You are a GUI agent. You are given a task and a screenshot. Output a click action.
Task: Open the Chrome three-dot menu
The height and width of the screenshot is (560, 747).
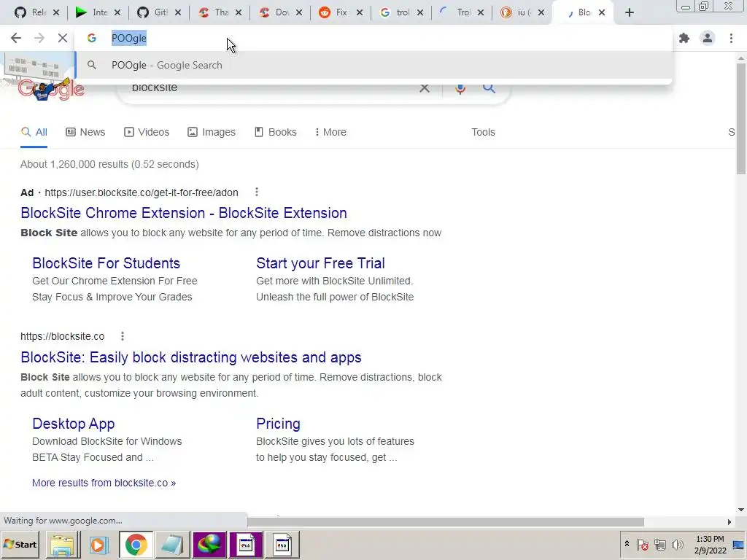[731, 38]
